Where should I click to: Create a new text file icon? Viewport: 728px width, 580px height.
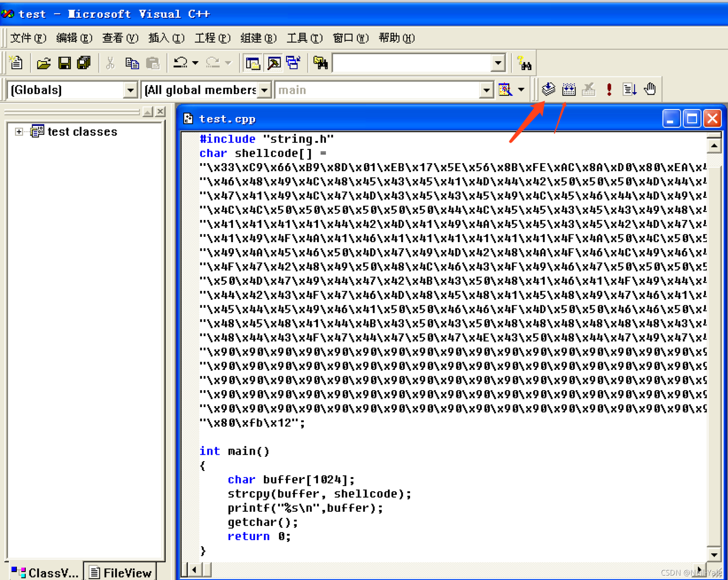(x=16, y=63)
